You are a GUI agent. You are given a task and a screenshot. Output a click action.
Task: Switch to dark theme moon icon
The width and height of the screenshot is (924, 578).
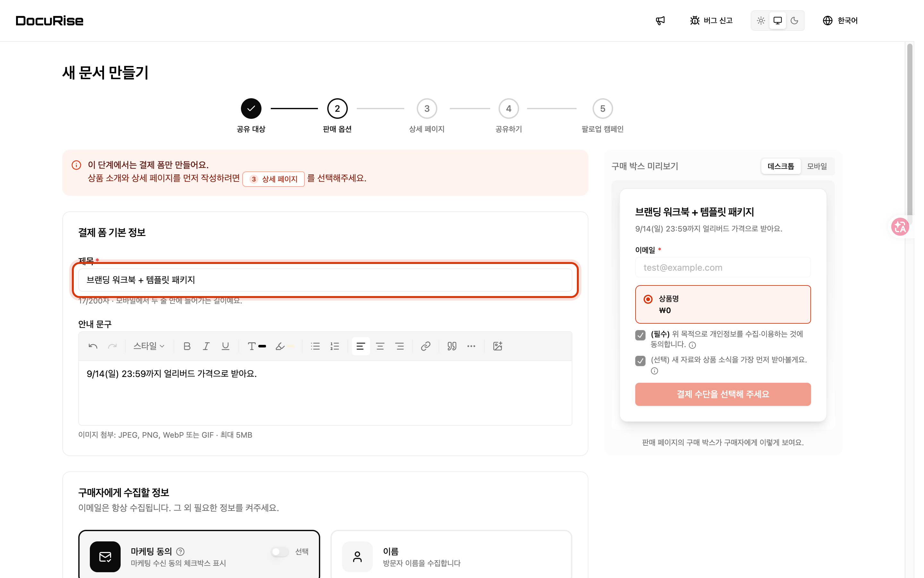794,21
